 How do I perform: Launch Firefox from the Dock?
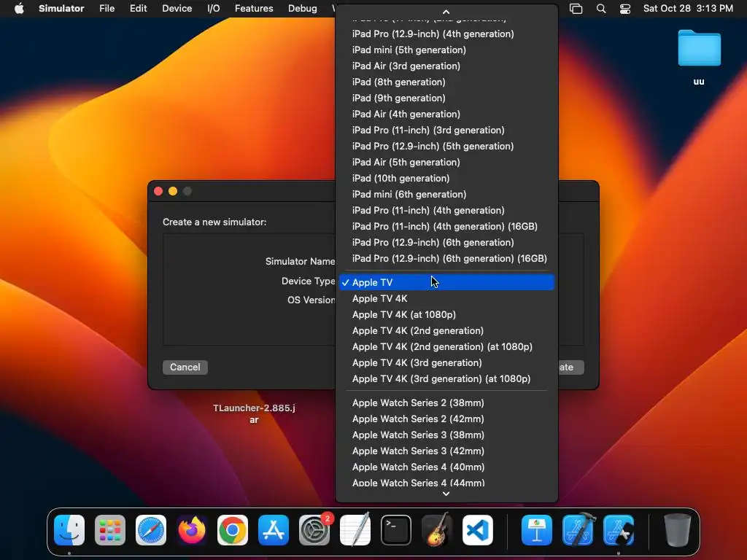click(192, 530)
